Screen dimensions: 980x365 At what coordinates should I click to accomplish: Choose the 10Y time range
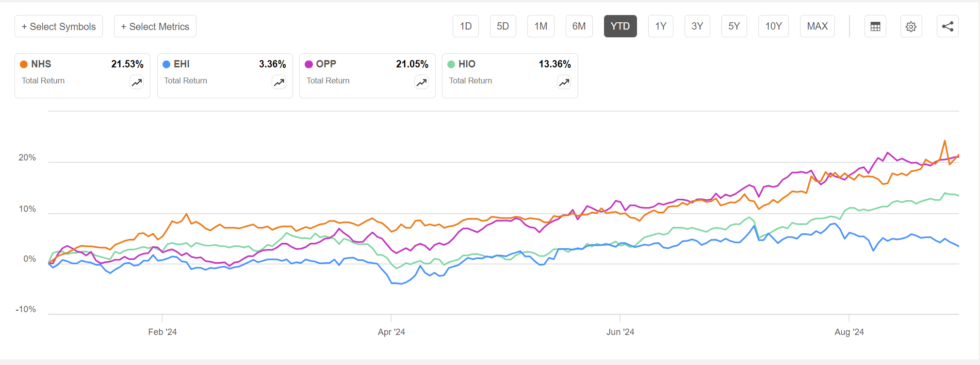(773, 26)
